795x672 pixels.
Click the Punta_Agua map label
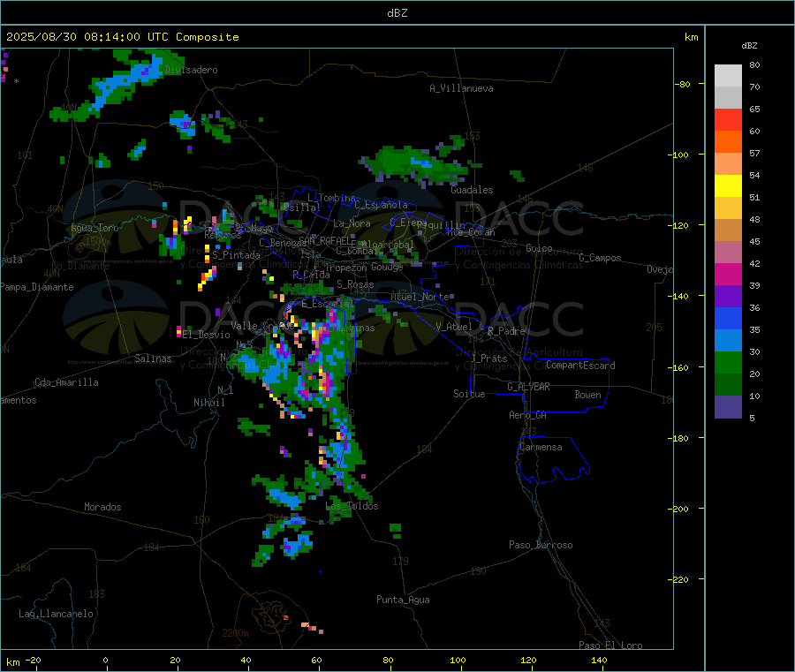(x=403, y=600)
